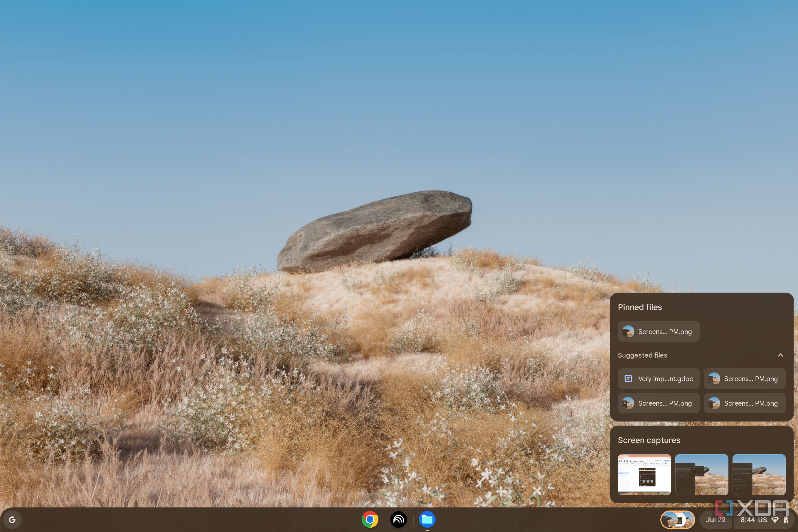
Task: Open the suggested Screens... PM.png next to the gdoc
Action: [x=745, y=379]
